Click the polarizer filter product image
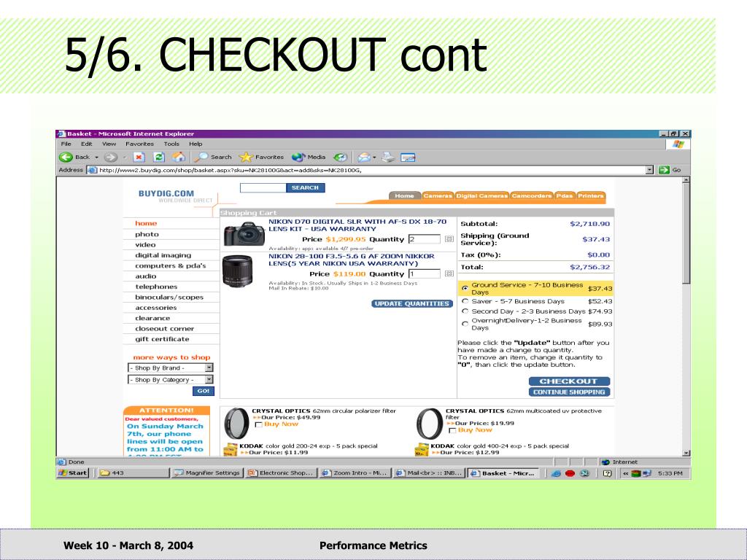 [237, 424]
